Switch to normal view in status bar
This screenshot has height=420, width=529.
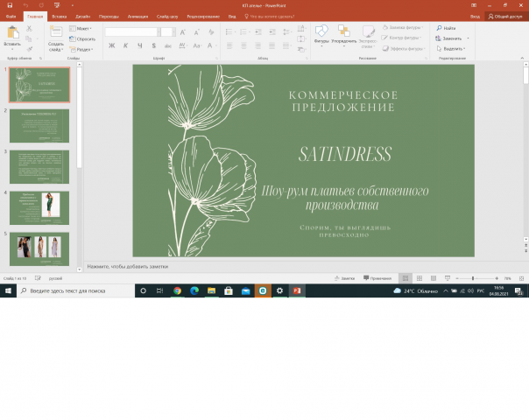[x=406, y=278]
